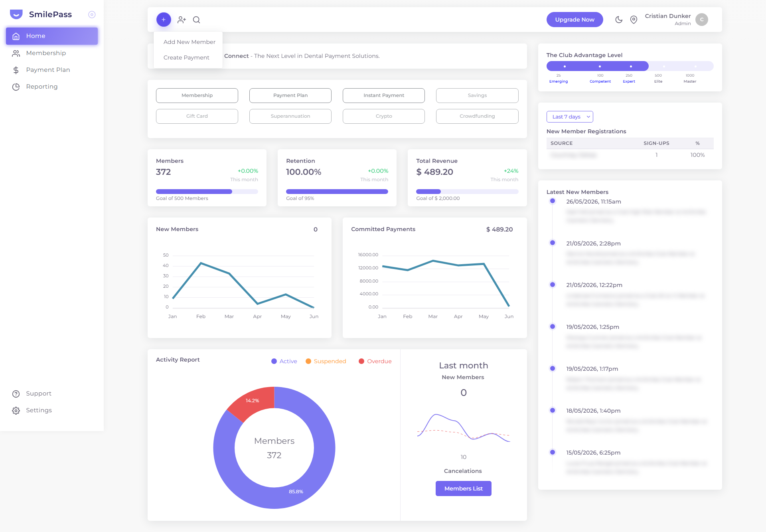Click the 19/05/2026, 1:17pm timeline entry
766x532 pixels.
pyautogui.click(x=592, y=369)
